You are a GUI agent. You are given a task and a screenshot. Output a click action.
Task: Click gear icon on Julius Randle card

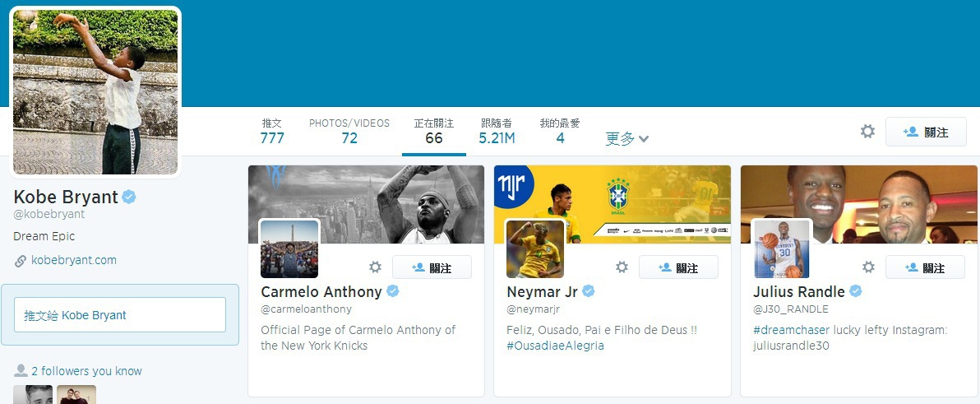(869, 267)
